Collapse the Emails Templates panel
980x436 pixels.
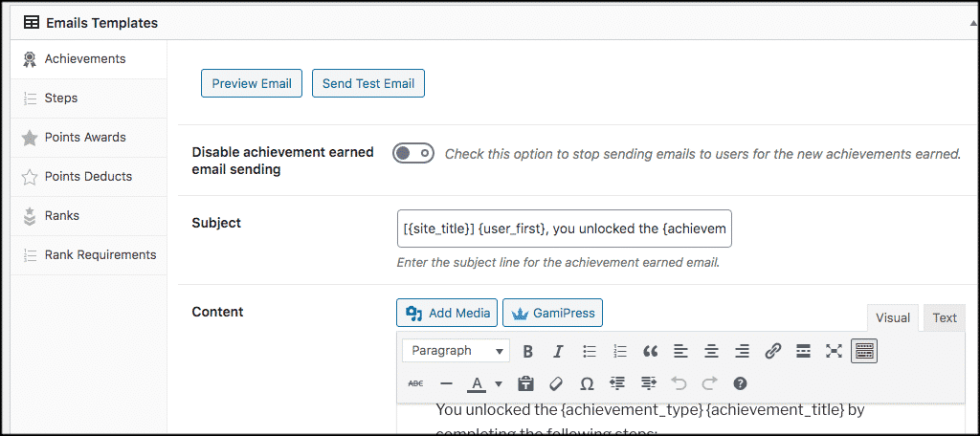tap(960, 21)
